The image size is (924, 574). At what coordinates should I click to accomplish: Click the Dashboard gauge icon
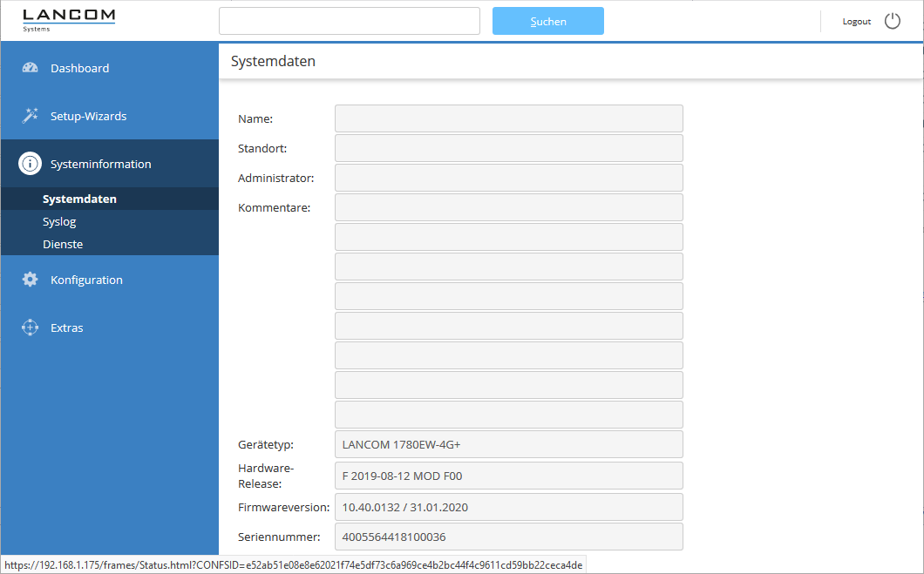[x=31, y=68]
